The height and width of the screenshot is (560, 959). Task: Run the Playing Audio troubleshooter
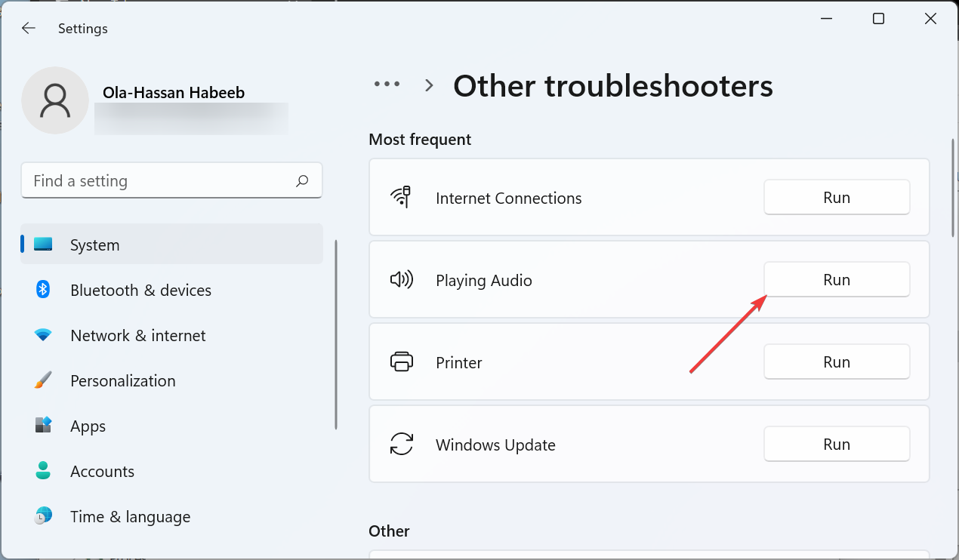(x=837, y=280)
